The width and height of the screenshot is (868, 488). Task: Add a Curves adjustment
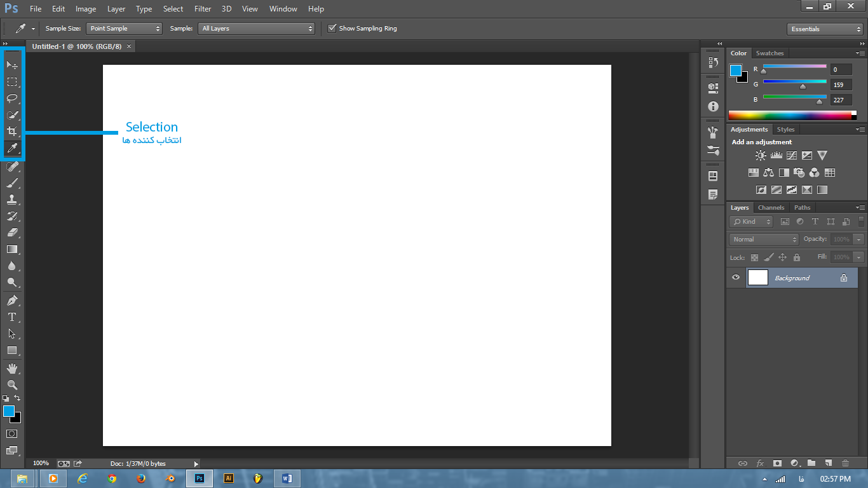(791, 155)
